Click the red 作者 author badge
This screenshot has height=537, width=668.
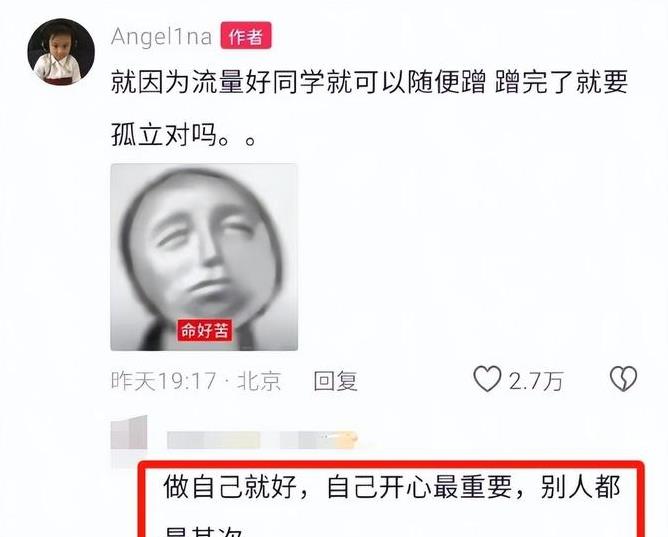pos(246,36)
